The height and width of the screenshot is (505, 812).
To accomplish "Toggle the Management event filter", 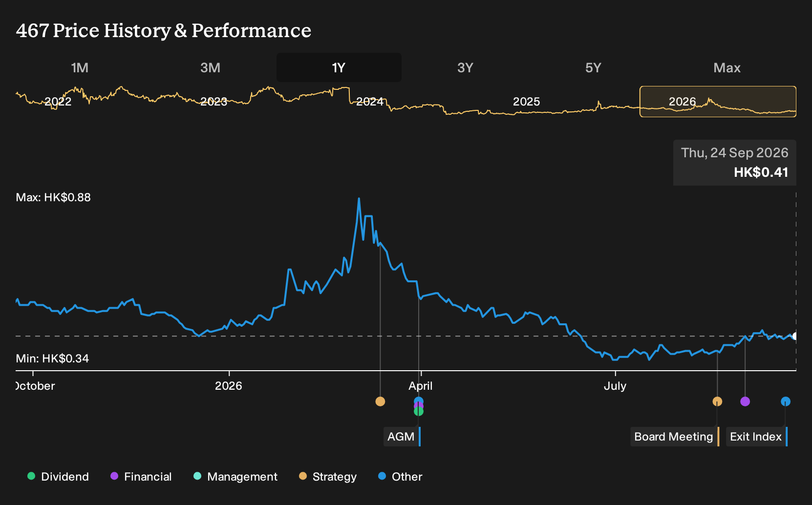I will [235, 477].
